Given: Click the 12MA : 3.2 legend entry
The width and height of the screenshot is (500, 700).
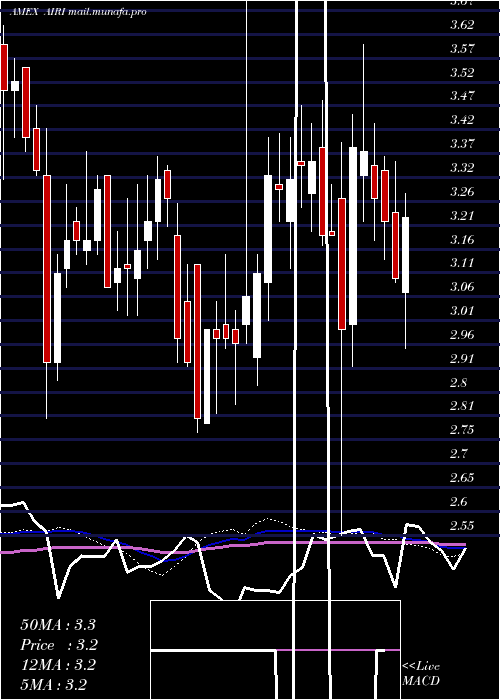Looking at the screenshot, I should (58, 665).
